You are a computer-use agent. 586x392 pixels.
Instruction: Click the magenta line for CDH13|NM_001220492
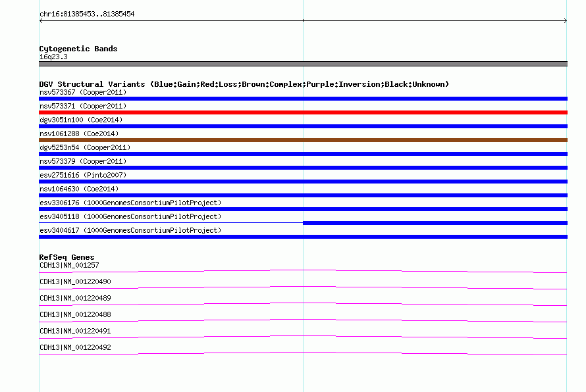click(303, 353)
